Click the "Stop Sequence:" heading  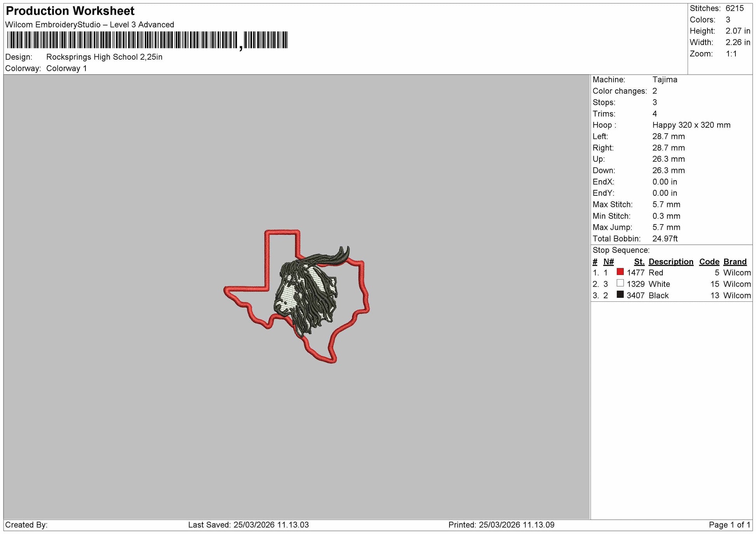[621, 250]
